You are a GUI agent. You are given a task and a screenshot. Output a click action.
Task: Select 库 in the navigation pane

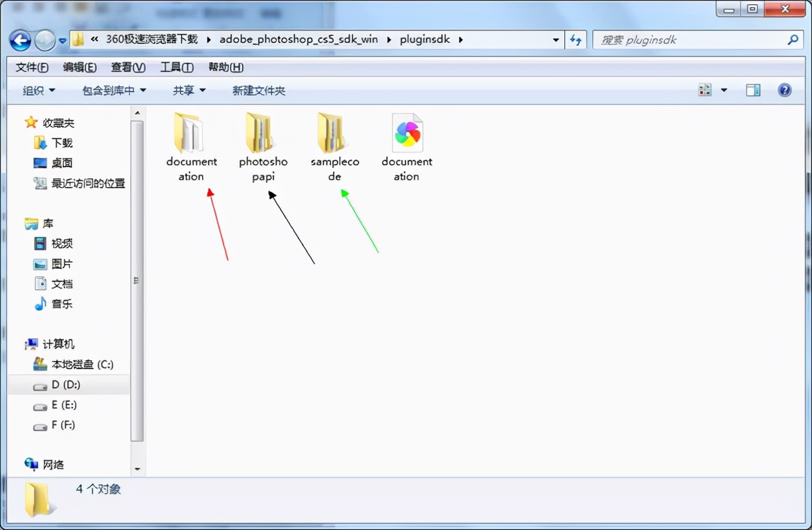pos(39,223)
